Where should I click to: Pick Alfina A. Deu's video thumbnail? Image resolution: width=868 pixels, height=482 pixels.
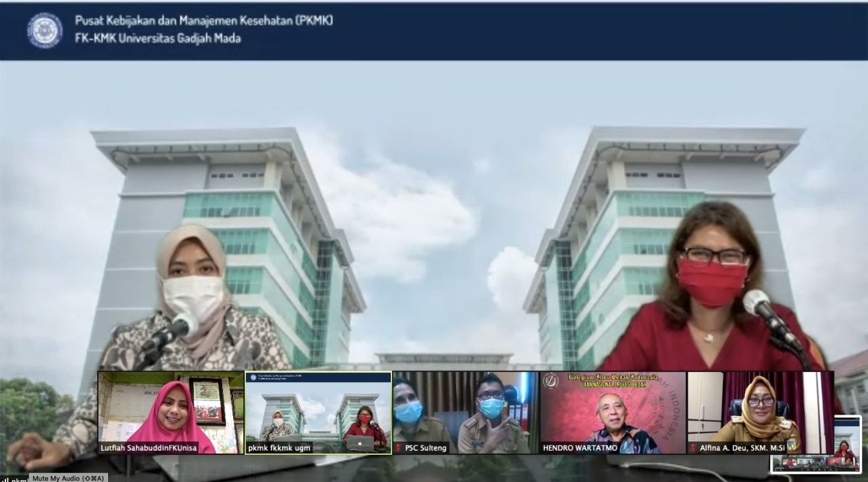click(760, 408)
